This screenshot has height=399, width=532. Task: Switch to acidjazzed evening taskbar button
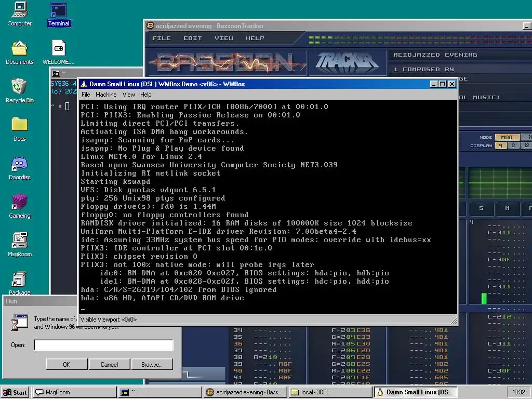245,392
